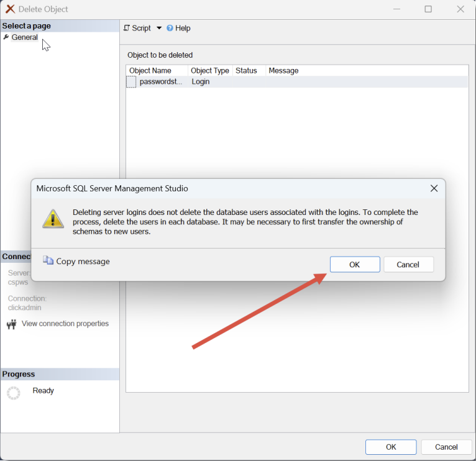The height and width of the screenshot is (461, 476).
Task: Click the Ready progress spinner icon
Action: coord(13,393)
